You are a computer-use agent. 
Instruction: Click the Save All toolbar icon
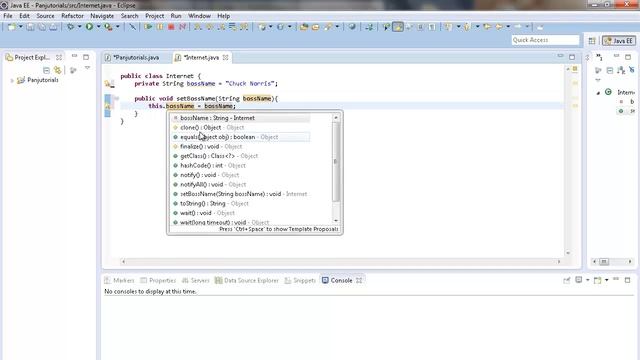pos(42,27)
